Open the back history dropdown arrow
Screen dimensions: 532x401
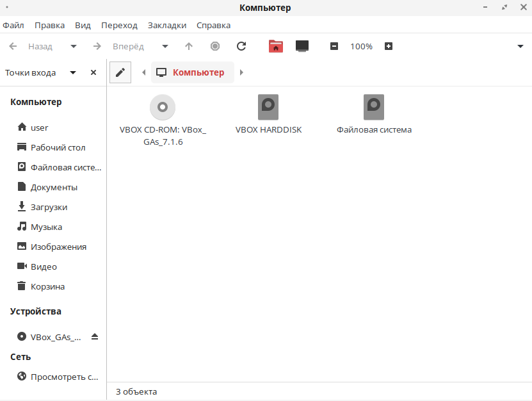[74, 46]
